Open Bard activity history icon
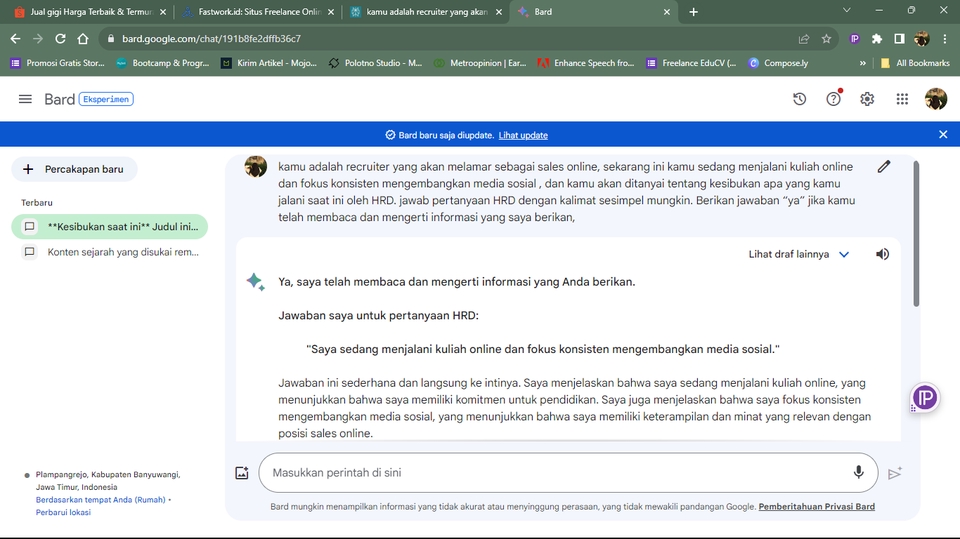Screen dimensions: 960x539 pyautogui.click(x=800, y=99)
